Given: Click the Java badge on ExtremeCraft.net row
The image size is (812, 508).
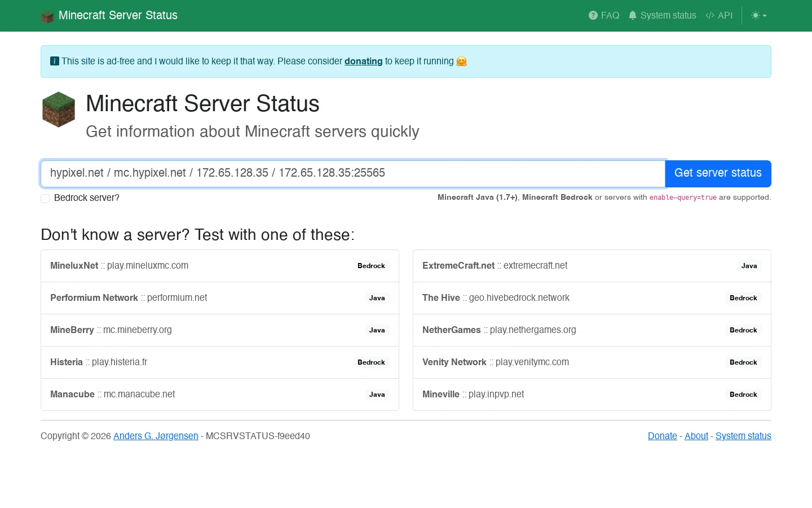Looking at the screenshot, I should click(749, 266).
